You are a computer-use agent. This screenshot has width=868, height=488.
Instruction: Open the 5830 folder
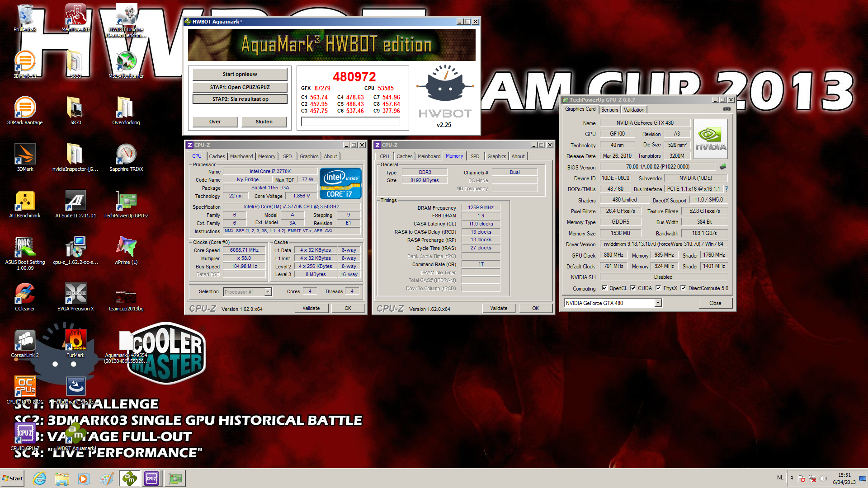pos(75,64)
